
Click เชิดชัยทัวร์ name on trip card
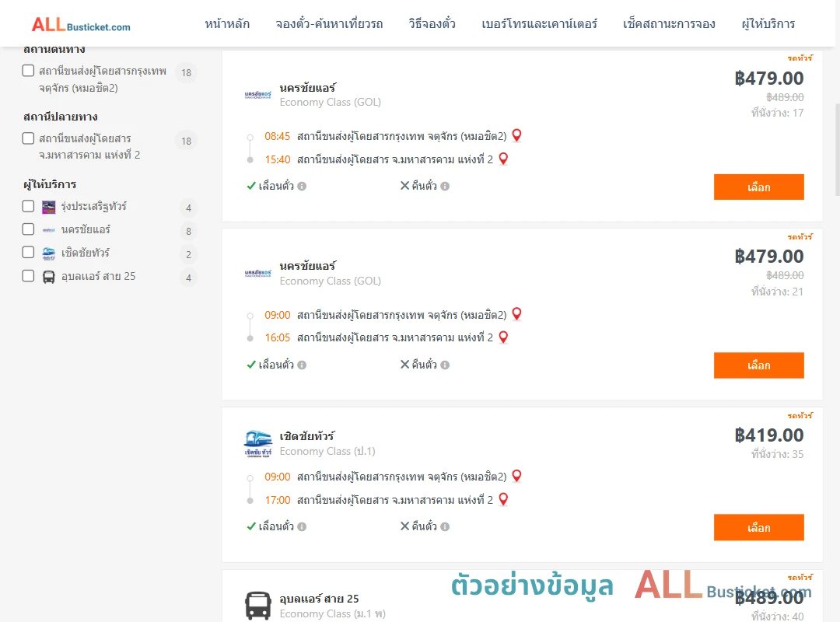pos(307,436)
